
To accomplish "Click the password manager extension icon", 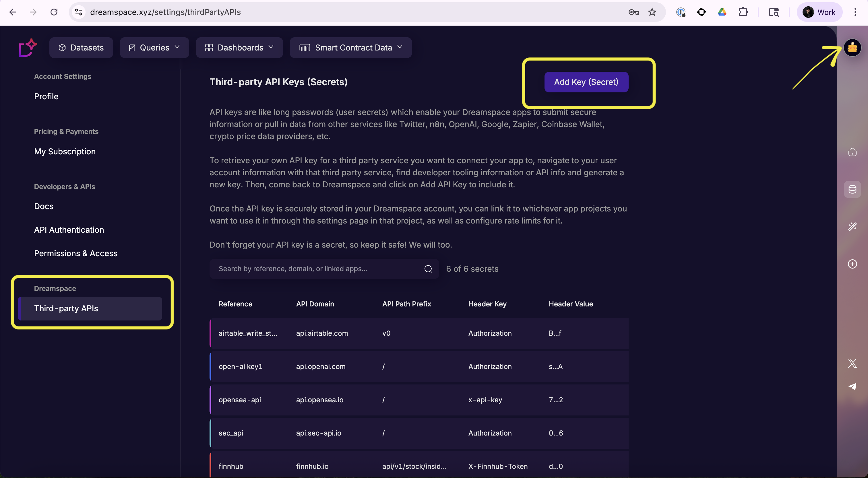I will 681,12.
